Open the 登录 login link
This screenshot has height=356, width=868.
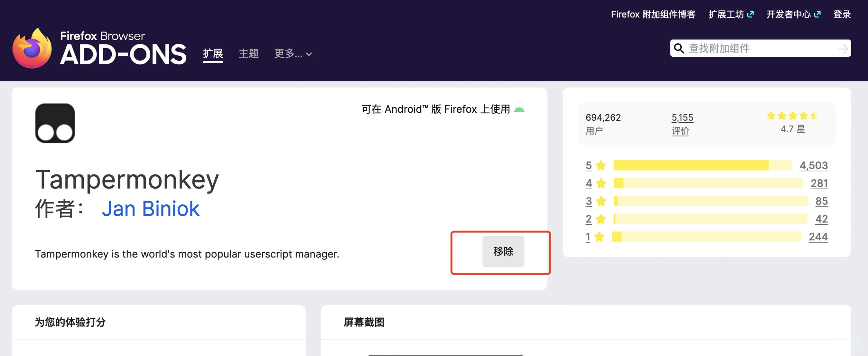(842, 15)
